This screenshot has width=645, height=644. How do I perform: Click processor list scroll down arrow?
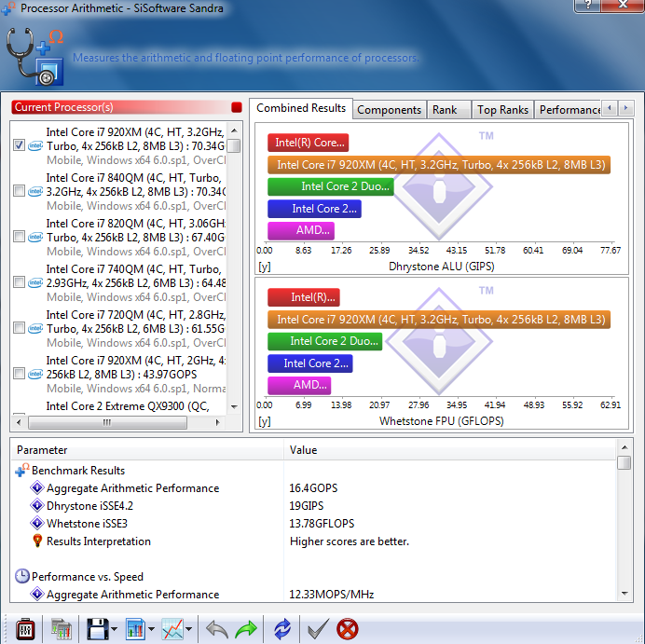234,406
